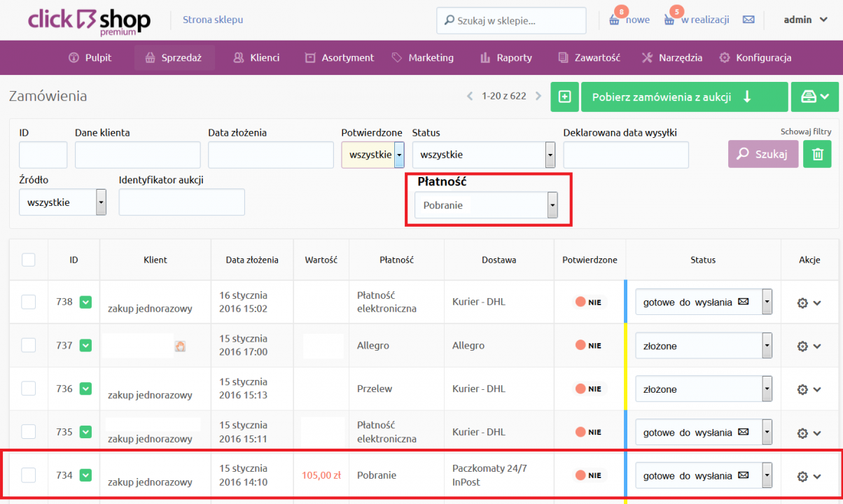Open the Zawartość menu
843x504 pixels.
coord(590,57)
